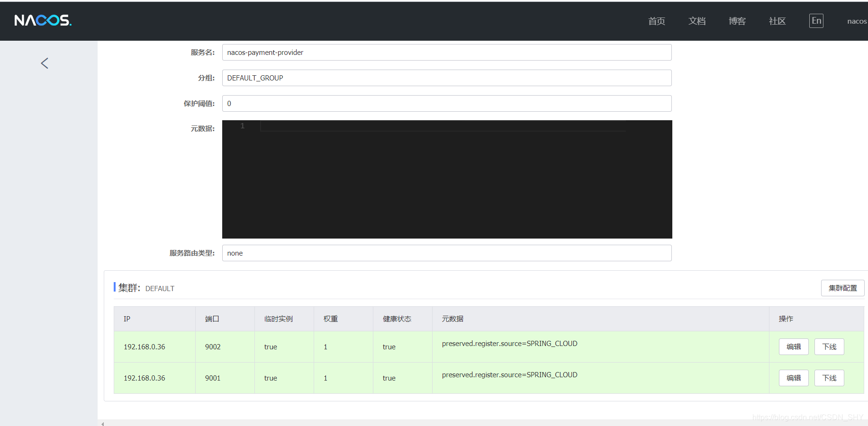Screen dimensions: 868x426
Task: Click the 服务名 field nacos-payment-provider
Action: [x=447, y=53]
